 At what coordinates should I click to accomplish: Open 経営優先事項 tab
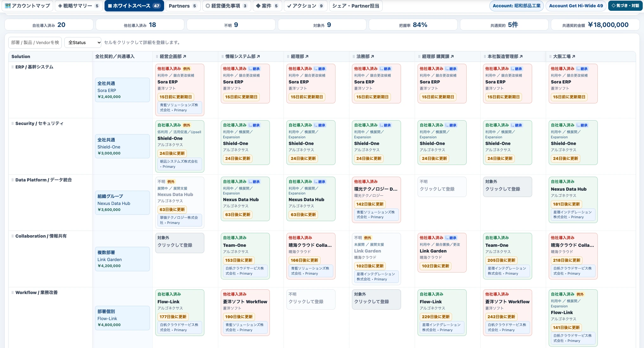[x=226, y=6]
